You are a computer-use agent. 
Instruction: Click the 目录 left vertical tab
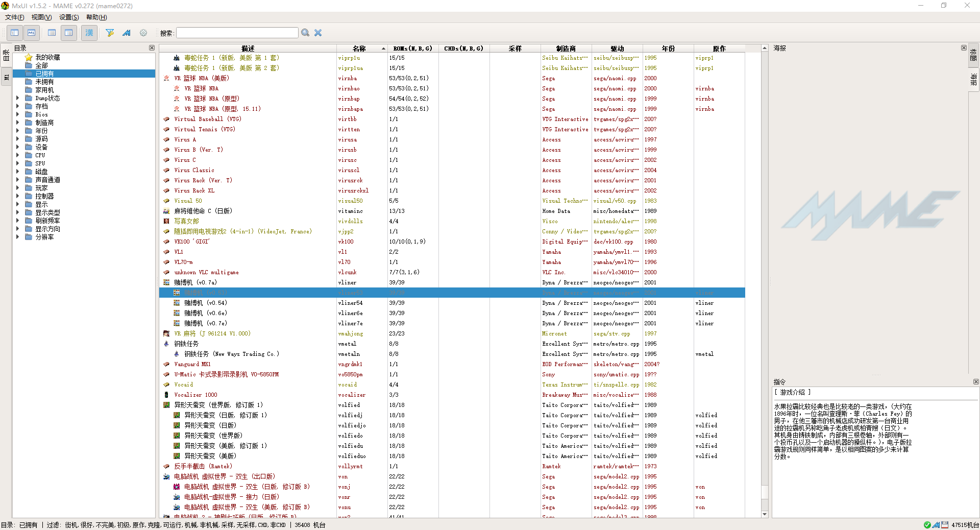click(6, 55)
